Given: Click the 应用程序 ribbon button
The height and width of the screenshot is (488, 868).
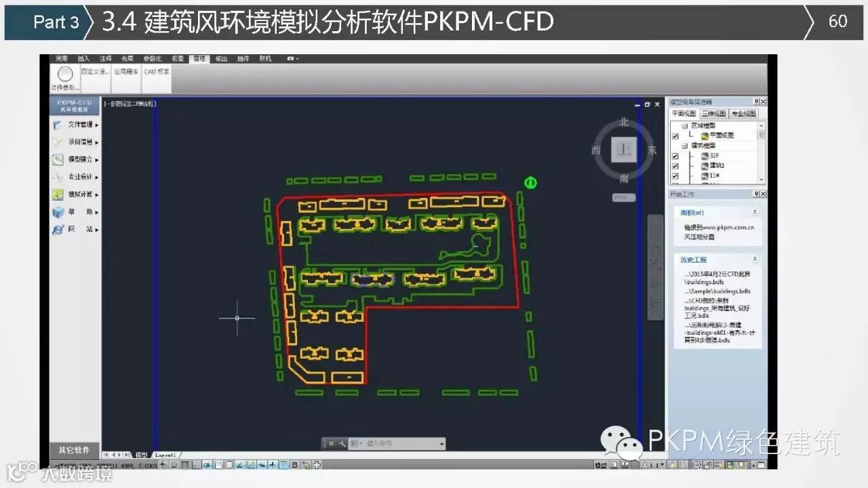Looking at the screenshot, I should [x=125, y=71].
